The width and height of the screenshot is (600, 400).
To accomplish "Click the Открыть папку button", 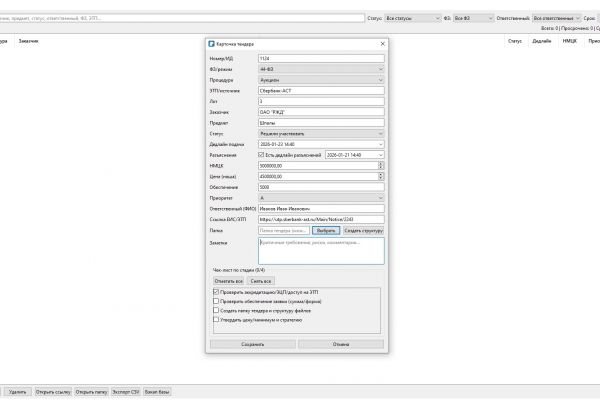I will tap(91, 392).
